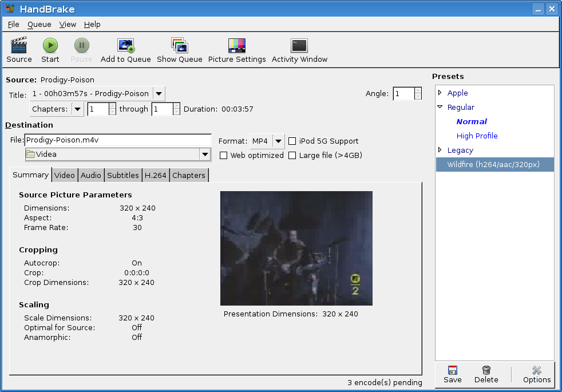Select the Normal preset
562x392 pixels.
click(472, 121)
